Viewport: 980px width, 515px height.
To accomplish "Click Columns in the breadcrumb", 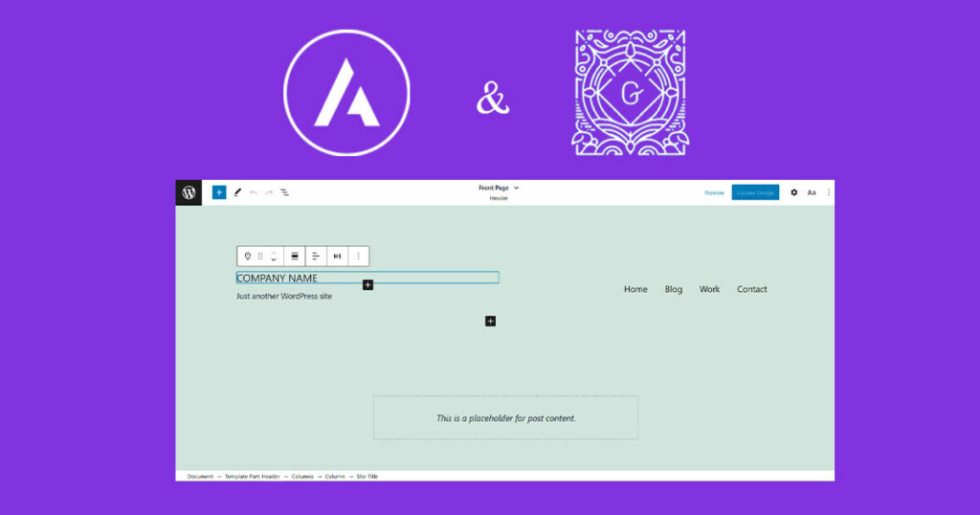I will (x=302, y=477).
